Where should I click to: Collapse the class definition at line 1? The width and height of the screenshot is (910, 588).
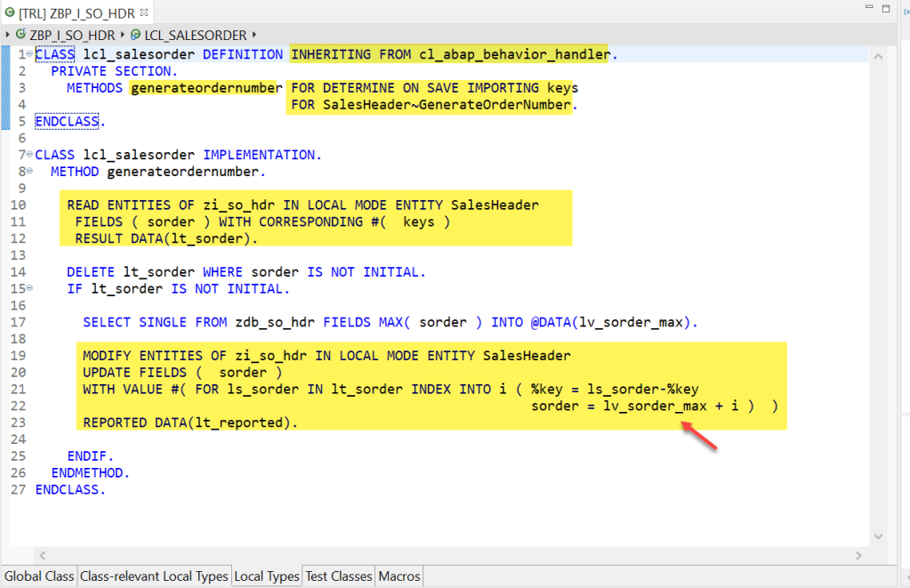coord(30,55)
